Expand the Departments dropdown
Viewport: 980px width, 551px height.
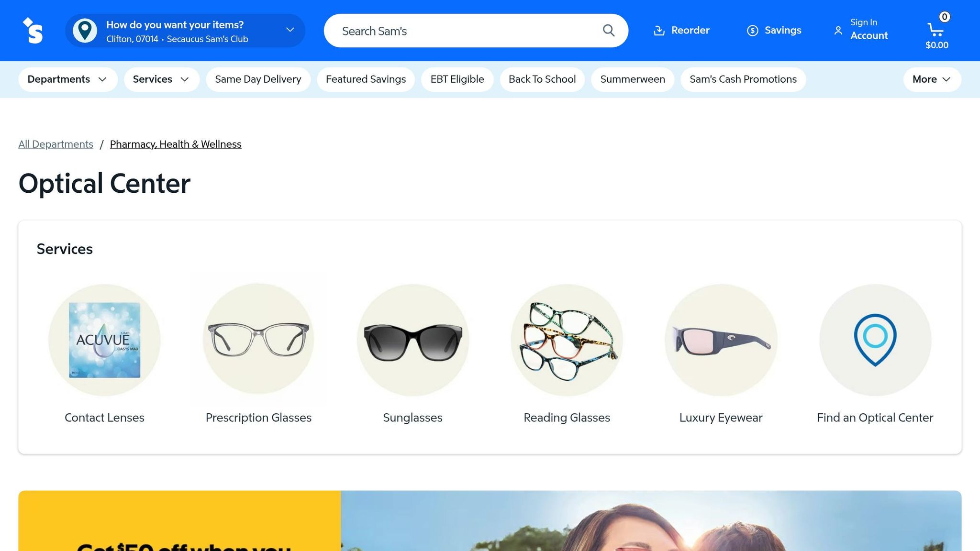pyautogui.click(x=68, y=79)
